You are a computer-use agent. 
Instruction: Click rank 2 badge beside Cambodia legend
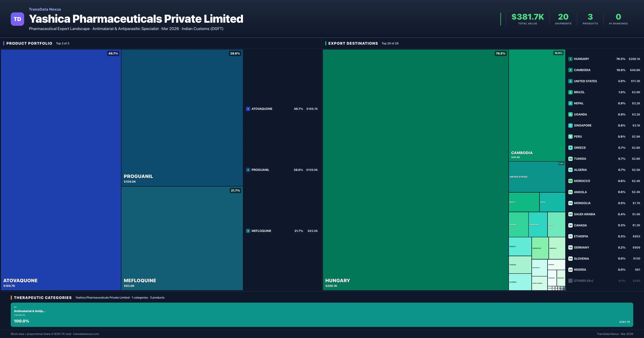click(570, 70)
